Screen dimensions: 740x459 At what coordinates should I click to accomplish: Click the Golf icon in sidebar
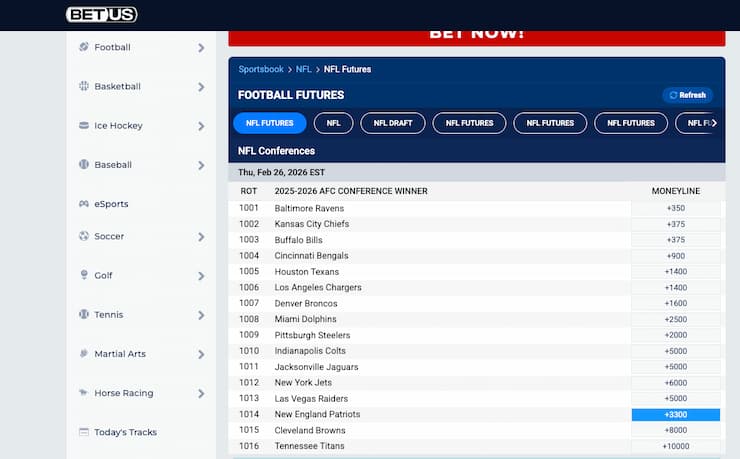(84, 275)
